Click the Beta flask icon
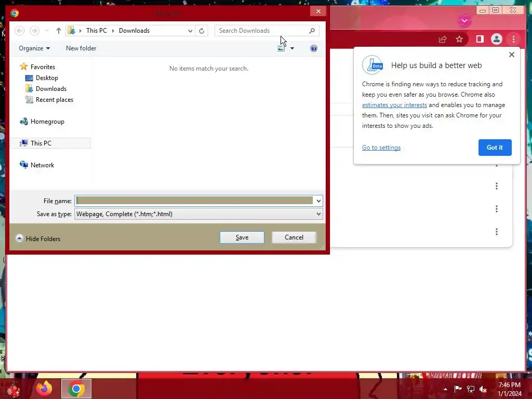The image size is (532, 399). pyautogui.click(x=373, y=65)
